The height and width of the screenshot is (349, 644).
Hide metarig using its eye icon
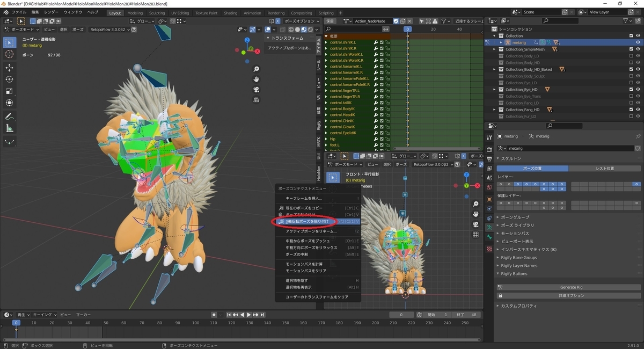coord(638,42)
